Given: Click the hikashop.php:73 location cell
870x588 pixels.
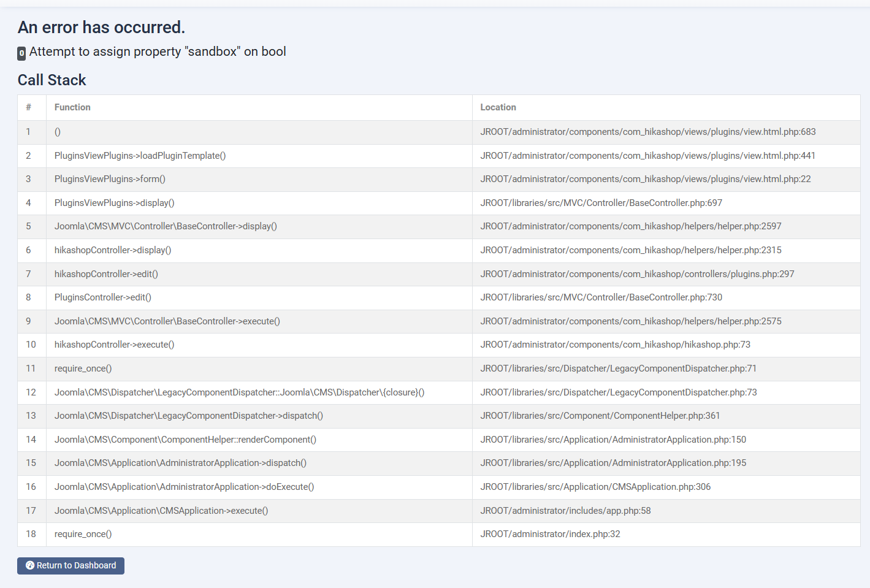Looking at the screenshot, I should (x=615, y=345).
